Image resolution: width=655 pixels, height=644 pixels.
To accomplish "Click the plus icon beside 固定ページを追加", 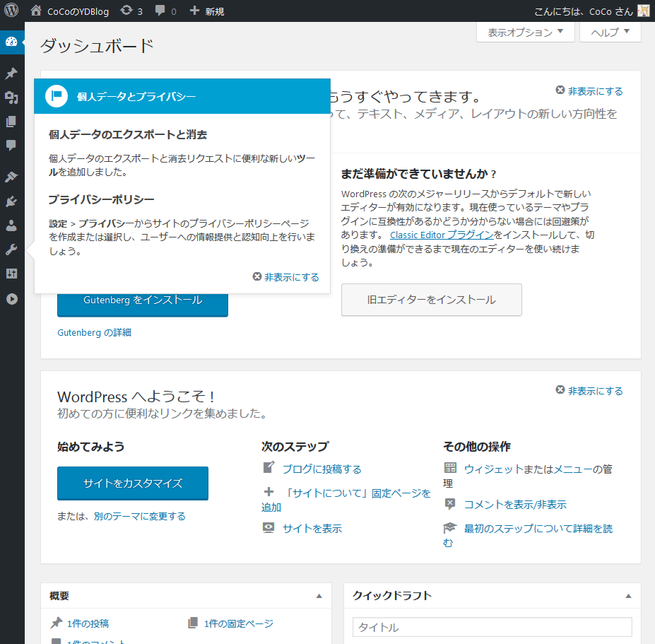I will tap(269, 492).
